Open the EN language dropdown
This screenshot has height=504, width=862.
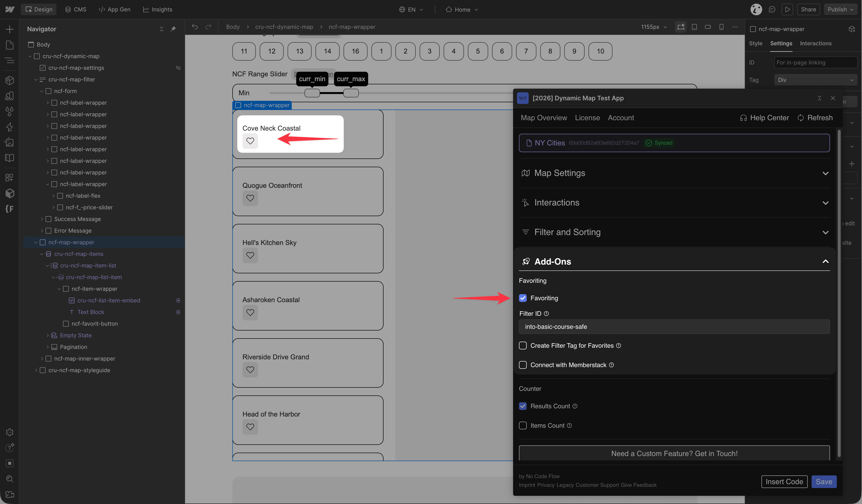pyautogui.click(x=411, y=10)
